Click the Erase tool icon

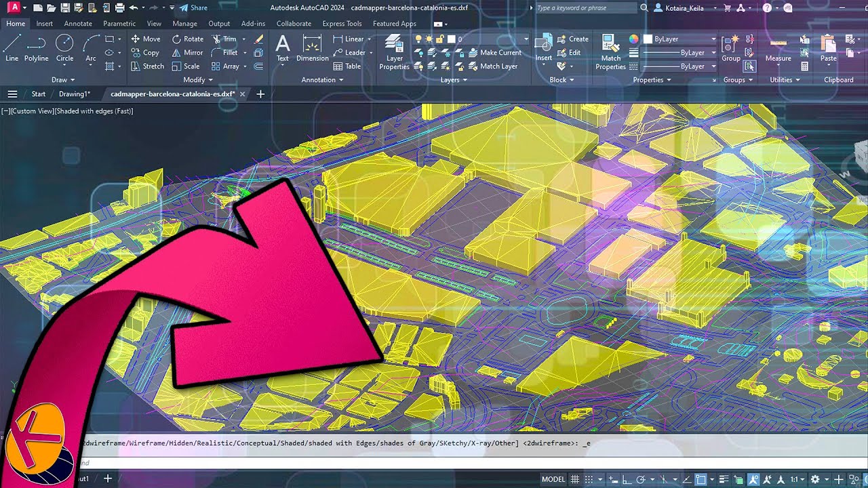coord(258,39)
